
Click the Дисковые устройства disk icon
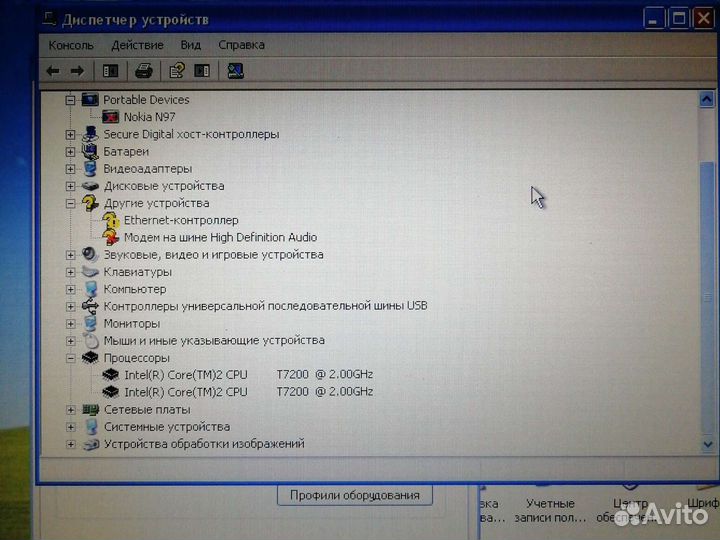[x=90, y=186]
